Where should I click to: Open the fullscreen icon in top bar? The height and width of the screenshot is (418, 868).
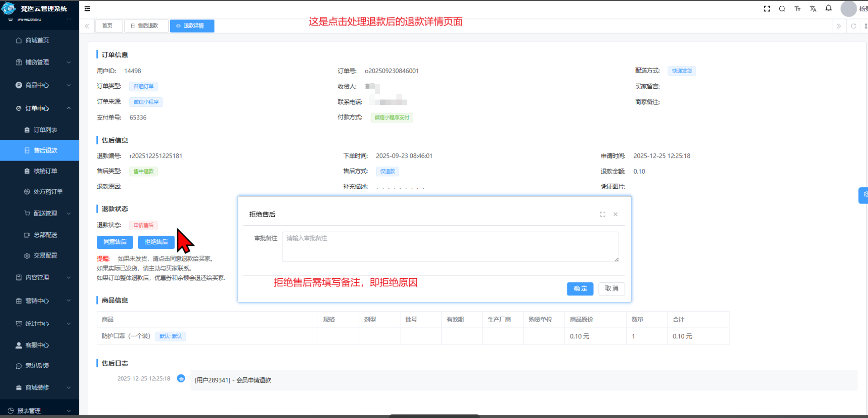766,9
